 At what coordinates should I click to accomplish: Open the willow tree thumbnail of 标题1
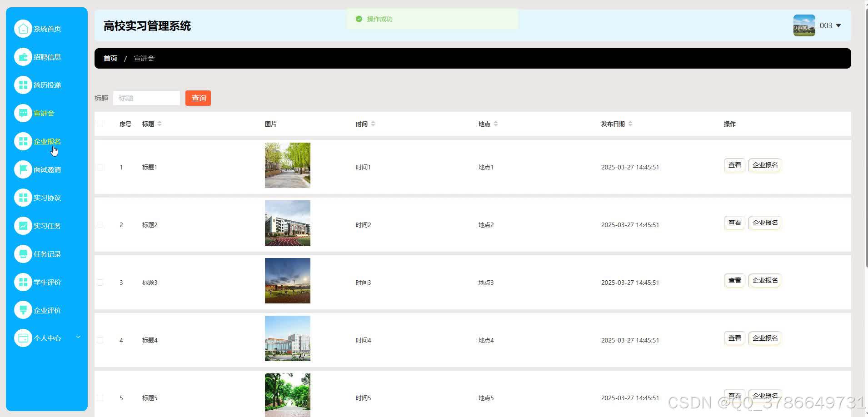pos(288,165)
